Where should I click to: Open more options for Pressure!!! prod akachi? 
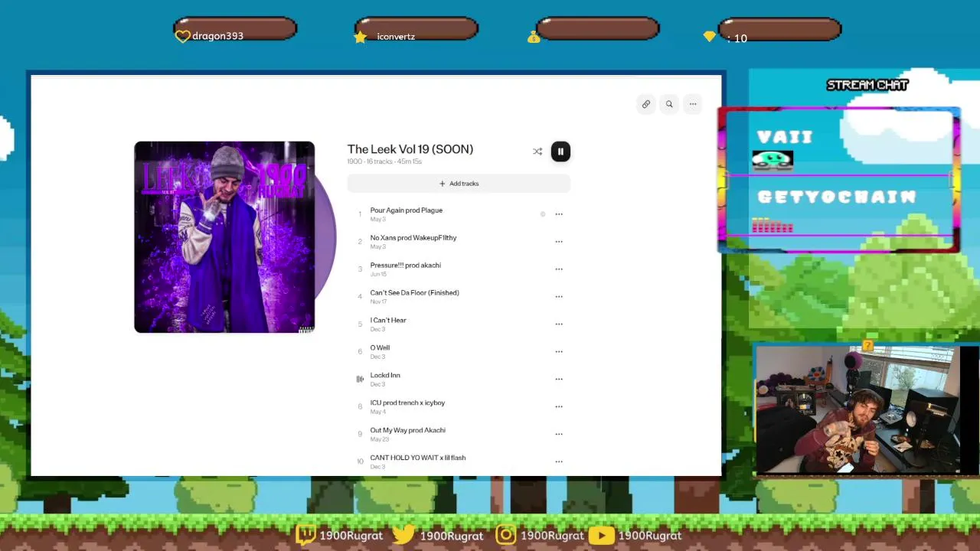(x=559, y=269)
